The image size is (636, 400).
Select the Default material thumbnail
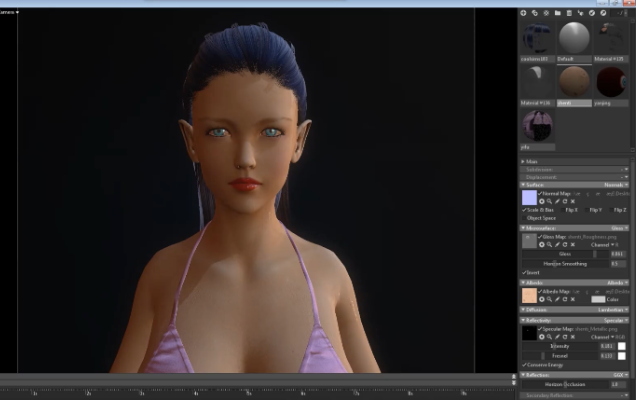coord(575,40)
